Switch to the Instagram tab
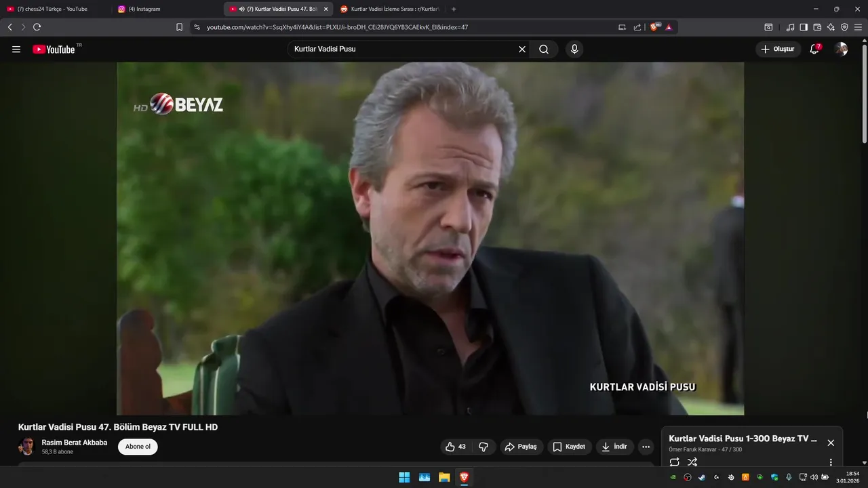The width and height of the screenshot is (868, 488). click(166, 9)
